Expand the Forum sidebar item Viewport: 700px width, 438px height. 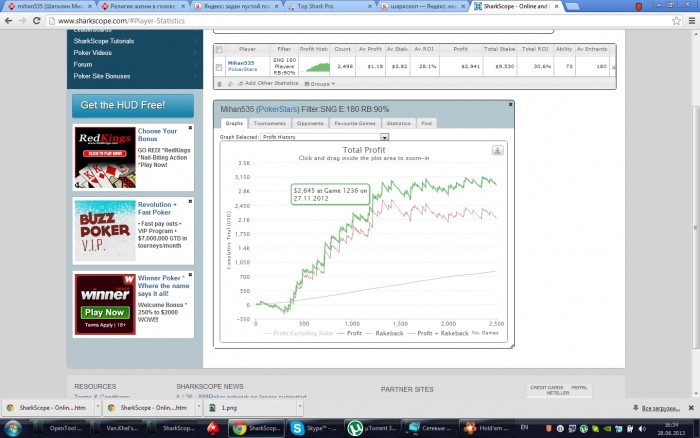click(135, 64)
